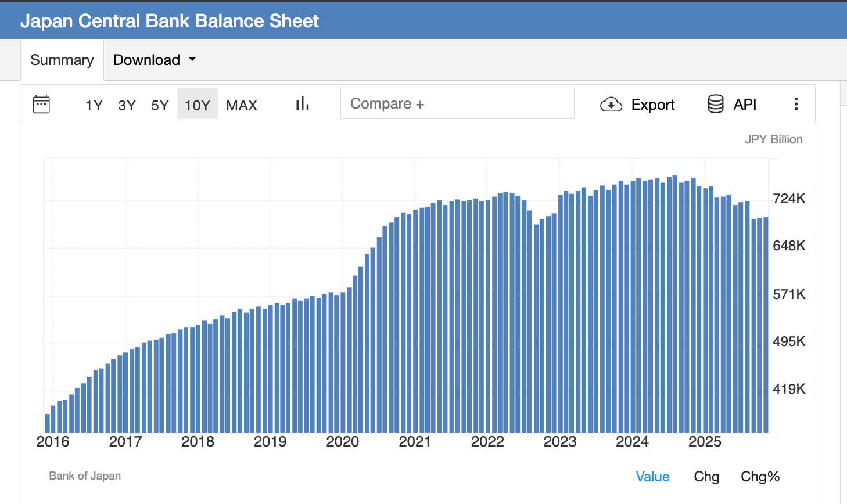Click the Export cloud download icon

coord(611,104)
